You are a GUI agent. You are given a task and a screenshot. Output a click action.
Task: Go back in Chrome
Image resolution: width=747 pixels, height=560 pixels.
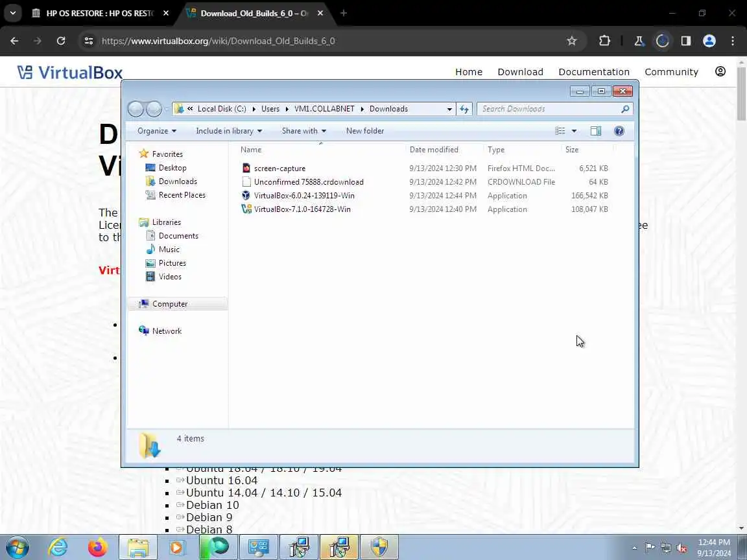click(x=14, y=41)
